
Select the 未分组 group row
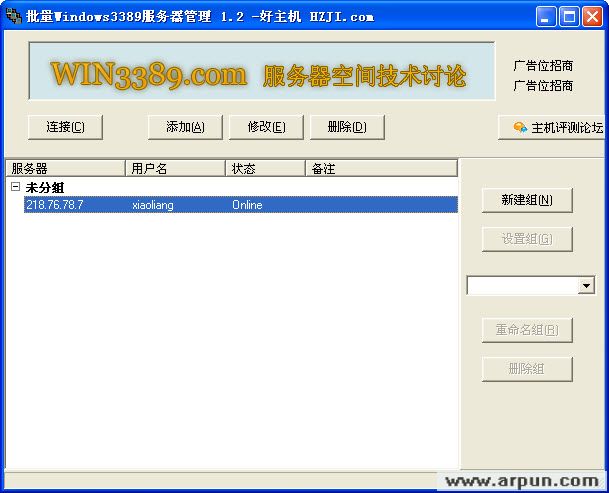[45, 188]
